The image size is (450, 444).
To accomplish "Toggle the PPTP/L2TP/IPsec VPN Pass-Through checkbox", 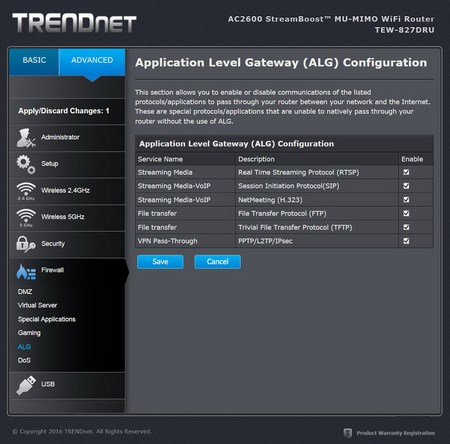I will pos(406,241).
